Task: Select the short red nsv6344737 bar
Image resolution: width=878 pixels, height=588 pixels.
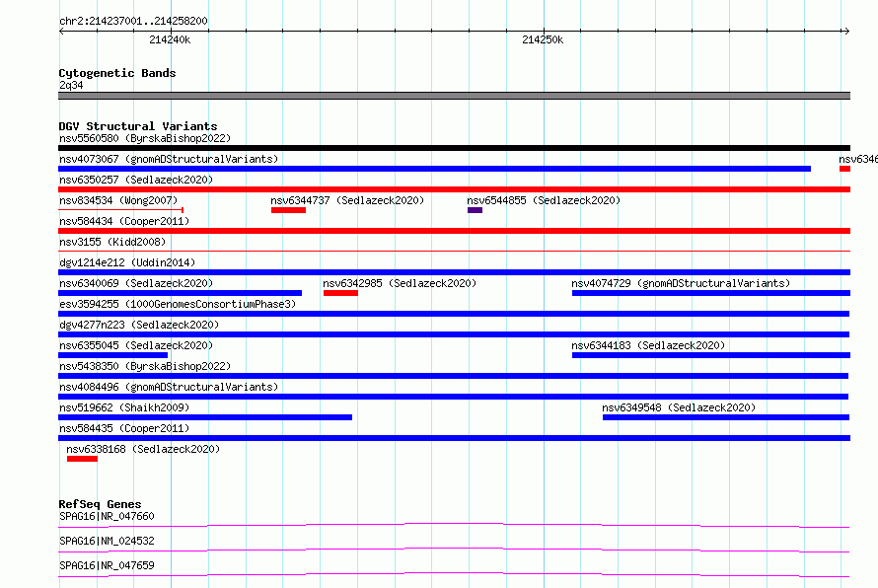Action: [x=288, y=210]
